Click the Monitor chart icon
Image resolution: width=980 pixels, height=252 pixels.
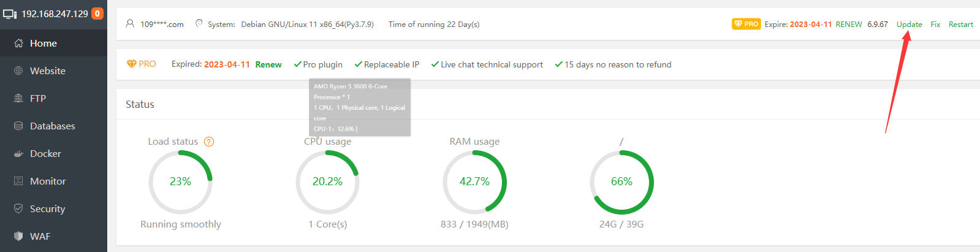point(18,181)
